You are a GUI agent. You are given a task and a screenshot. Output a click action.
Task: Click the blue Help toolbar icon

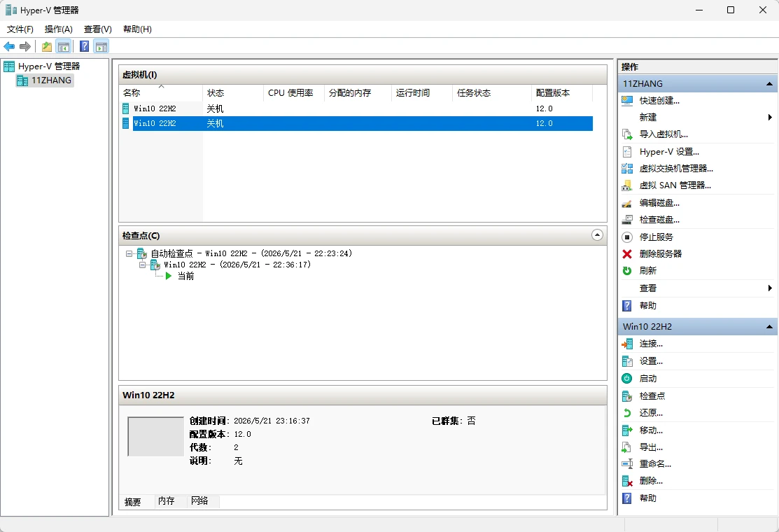[x=85, y=47]
